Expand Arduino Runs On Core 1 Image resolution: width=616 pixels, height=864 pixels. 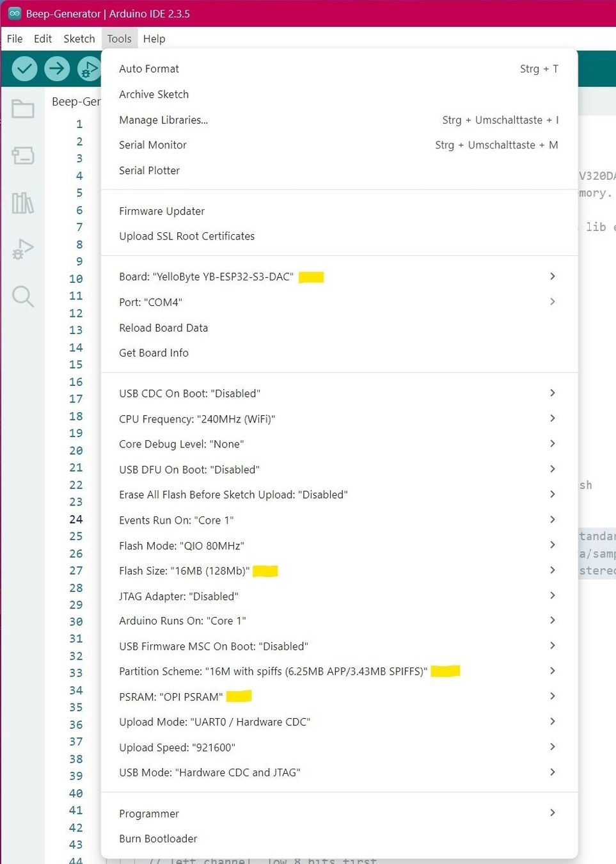click(x=339, y=621)
